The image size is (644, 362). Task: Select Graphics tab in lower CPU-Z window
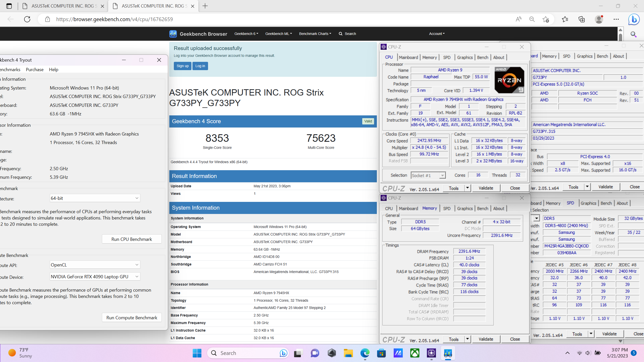(x=465, y=208)
